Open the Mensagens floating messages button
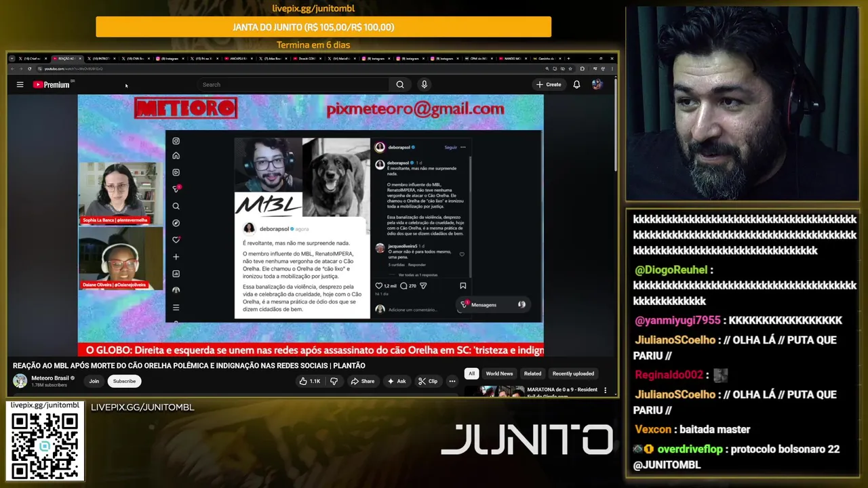This screenshot has width=868, height=488. (x=493, y=304)
